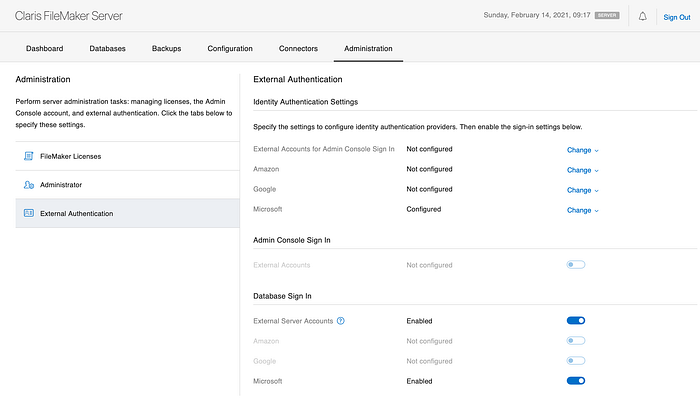Click the External Server Accounts help icon
Viewport: 700px width, 404px height.
[x=341, y=321]
